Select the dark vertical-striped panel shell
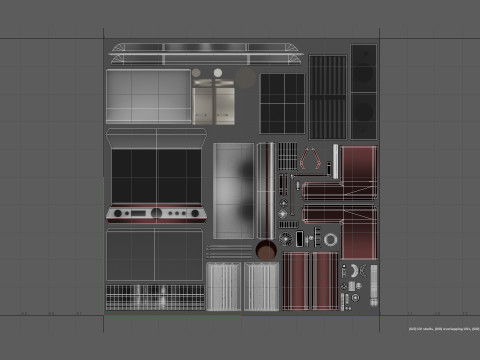The height and width of the screenshot is (360, 480). click(328, 97)
